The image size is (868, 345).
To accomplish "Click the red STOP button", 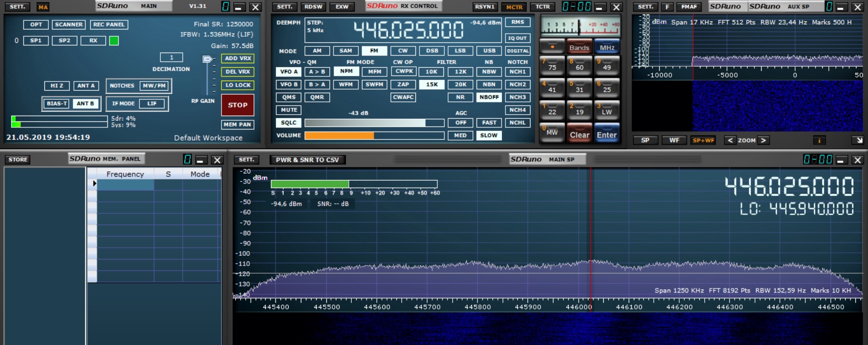I will [x=238, y=105].
